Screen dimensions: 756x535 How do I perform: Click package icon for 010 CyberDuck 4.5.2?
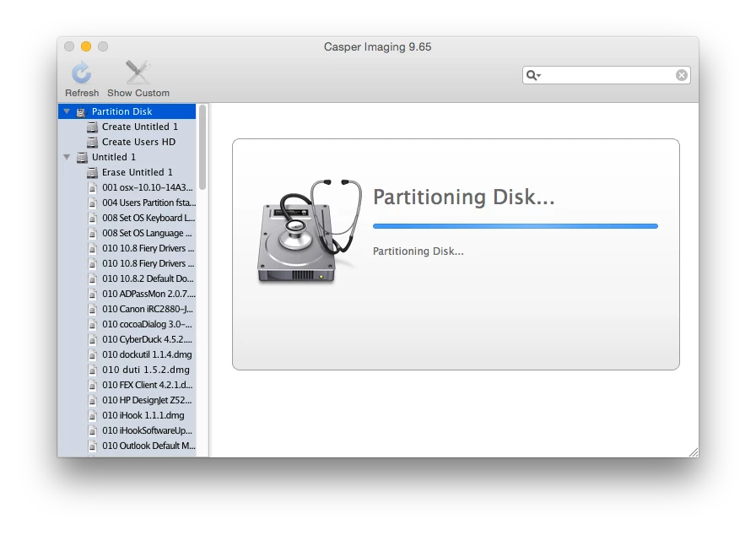(x=93, y=339)
